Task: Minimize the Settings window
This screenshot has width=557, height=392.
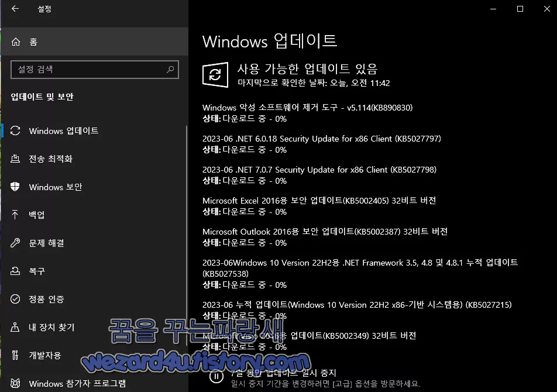Action: 493,9
